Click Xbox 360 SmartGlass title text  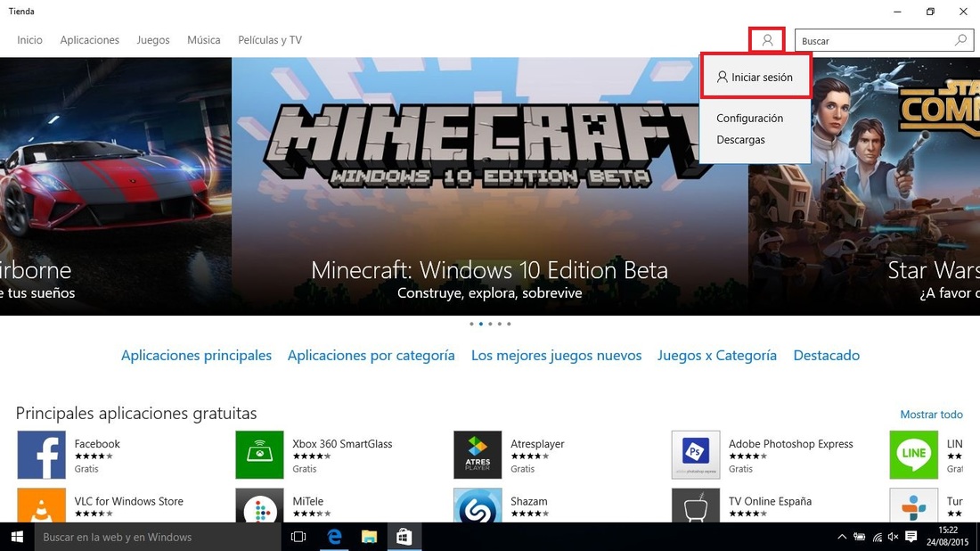(342, 444)
